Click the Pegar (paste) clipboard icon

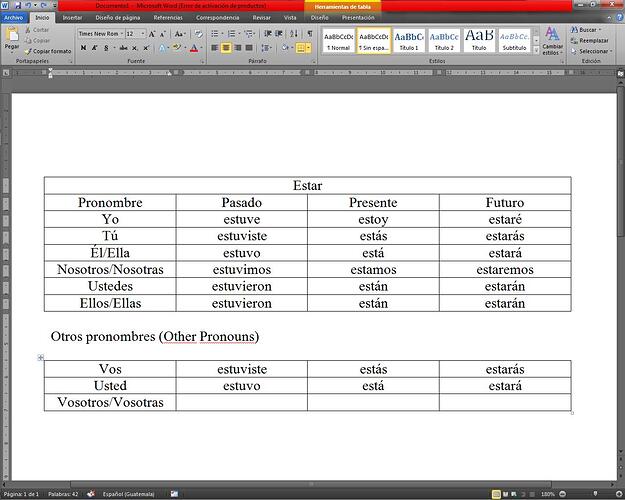pos(12,35)
